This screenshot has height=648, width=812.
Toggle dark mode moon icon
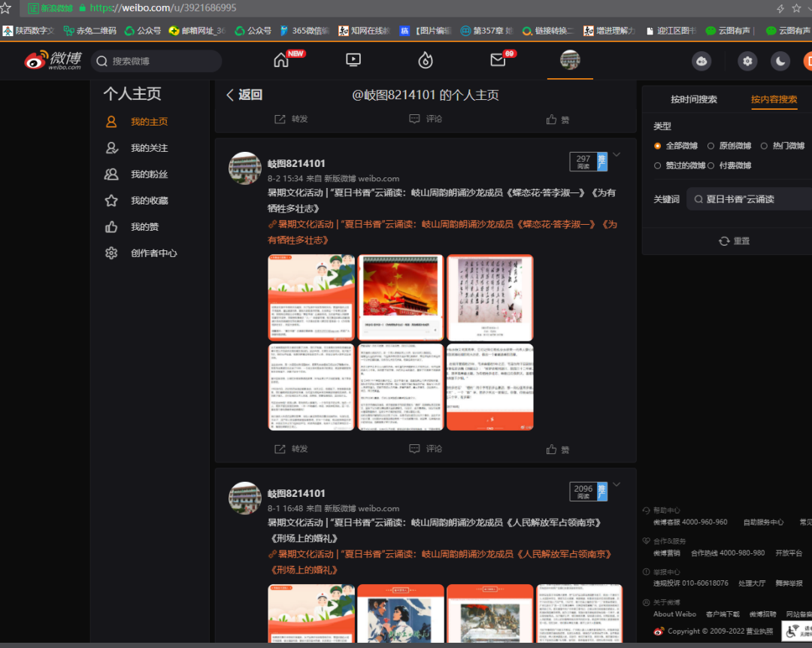coord(780,61)
